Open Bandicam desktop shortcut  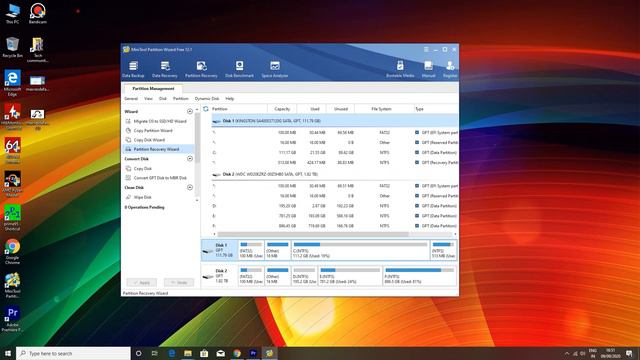(38, 13)
